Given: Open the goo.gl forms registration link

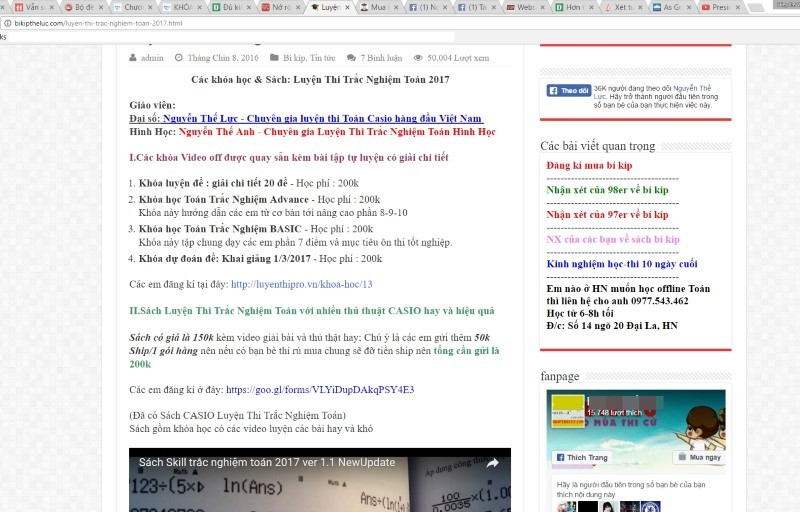Looking at the screenshot, I should (x=319, y=390).
